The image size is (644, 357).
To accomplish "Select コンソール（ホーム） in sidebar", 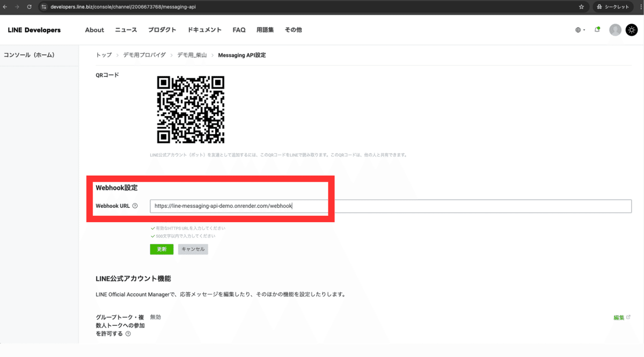I will click(x=29, y=55).
